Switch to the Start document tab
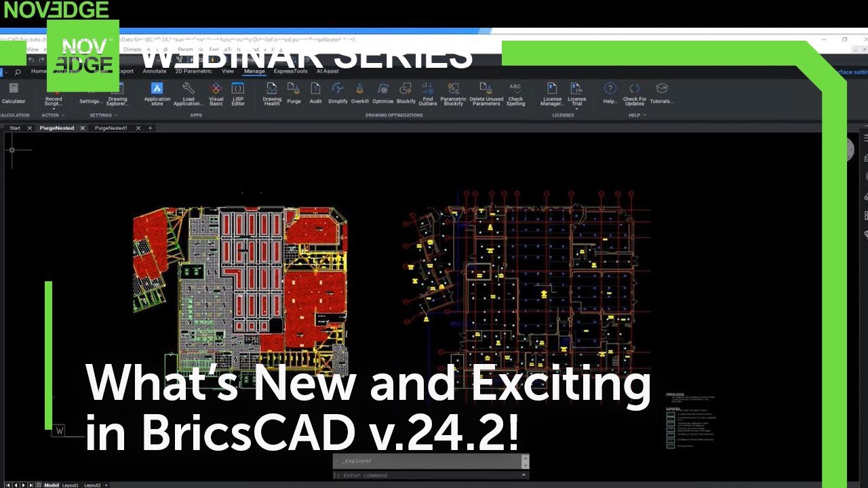Viewport: 868px width, 488px height. [x=15, y=128]
